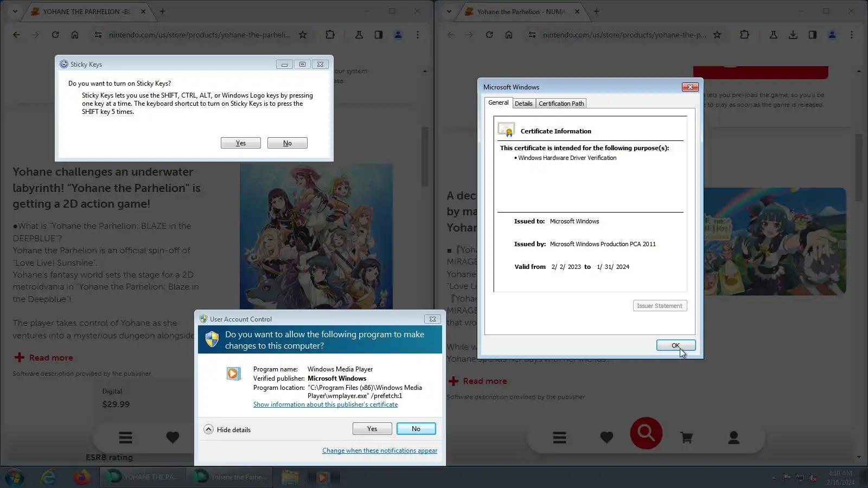Open the Extensions menu in the left Chrome window
This screenshot has height=488, width=868.
pos(330,35)
